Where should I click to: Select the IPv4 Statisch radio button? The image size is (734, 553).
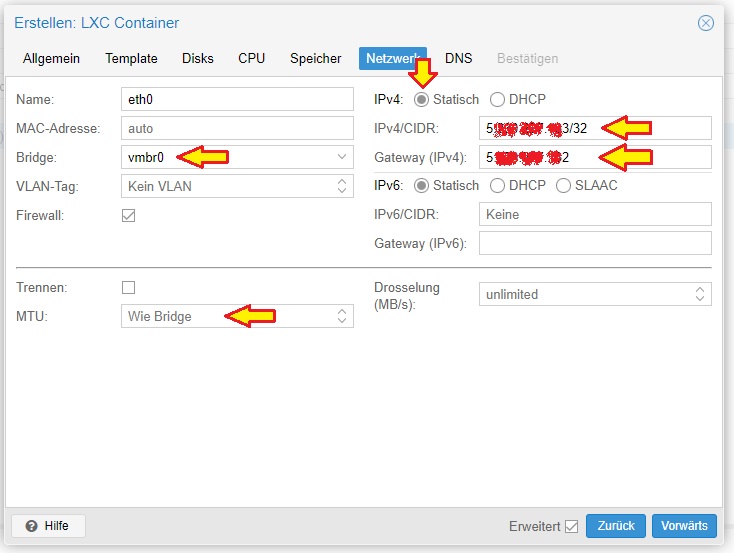click(422, 100)
